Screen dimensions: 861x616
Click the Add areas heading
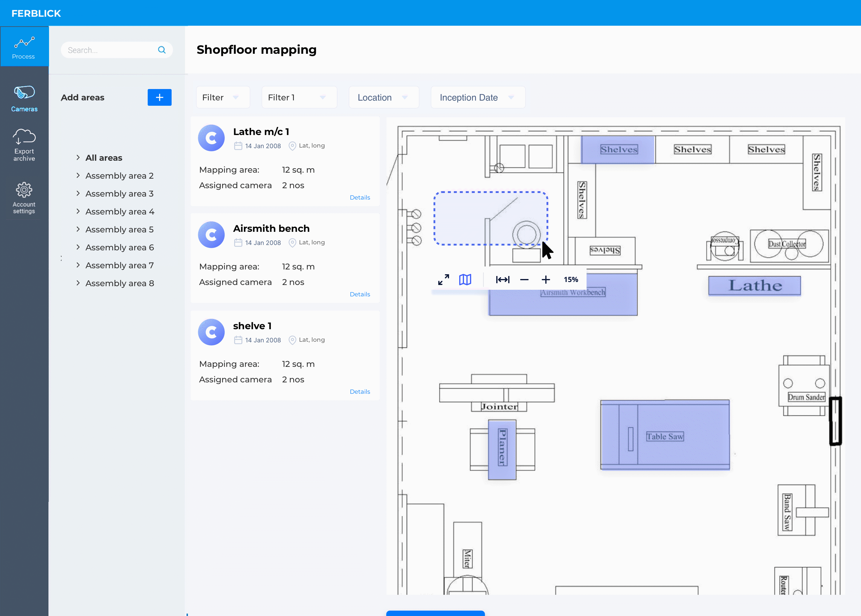point(83,97)
